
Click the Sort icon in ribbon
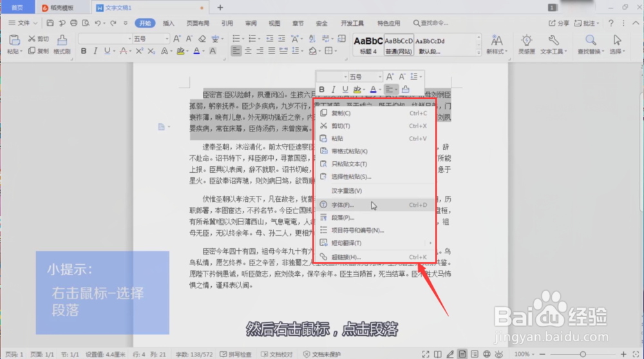pyautogui.click(x=312, y=39)
